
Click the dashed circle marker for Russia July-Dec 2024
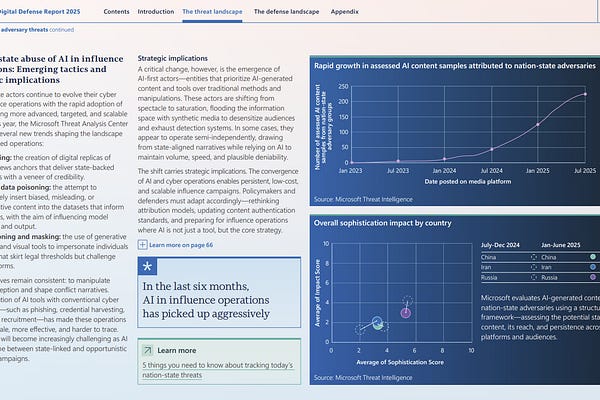click(534, 277)
